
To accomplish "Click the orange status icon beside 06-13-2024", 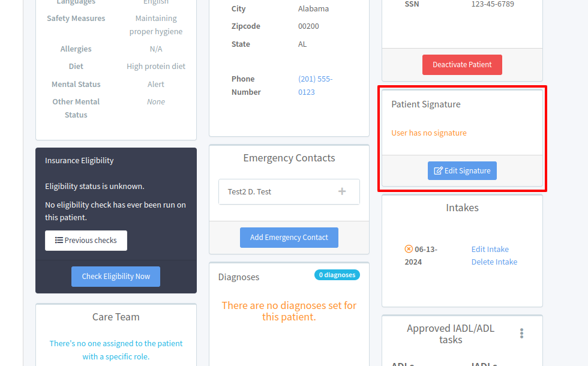I will coord(409,249).
